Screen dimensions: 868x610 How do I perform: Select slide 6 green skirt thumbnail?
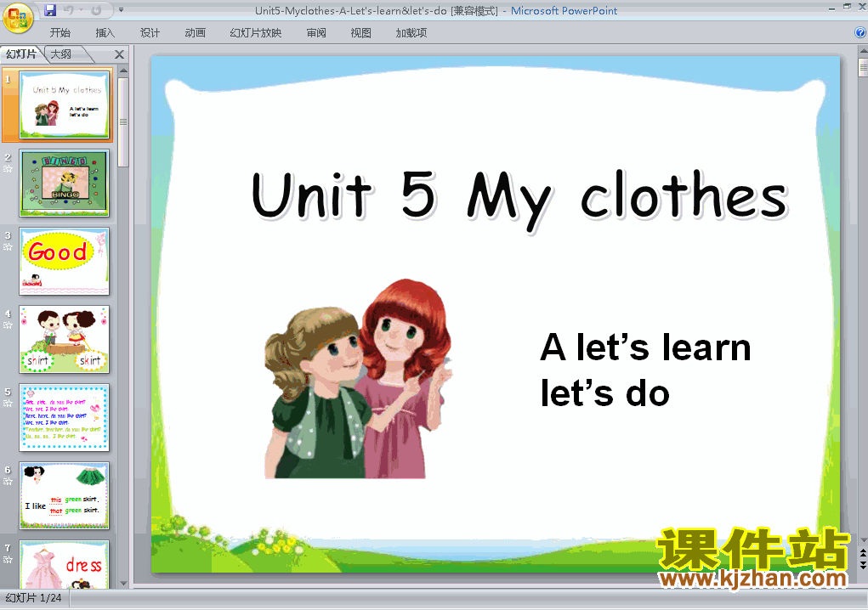pyautogui.click(x=65, y=495)
